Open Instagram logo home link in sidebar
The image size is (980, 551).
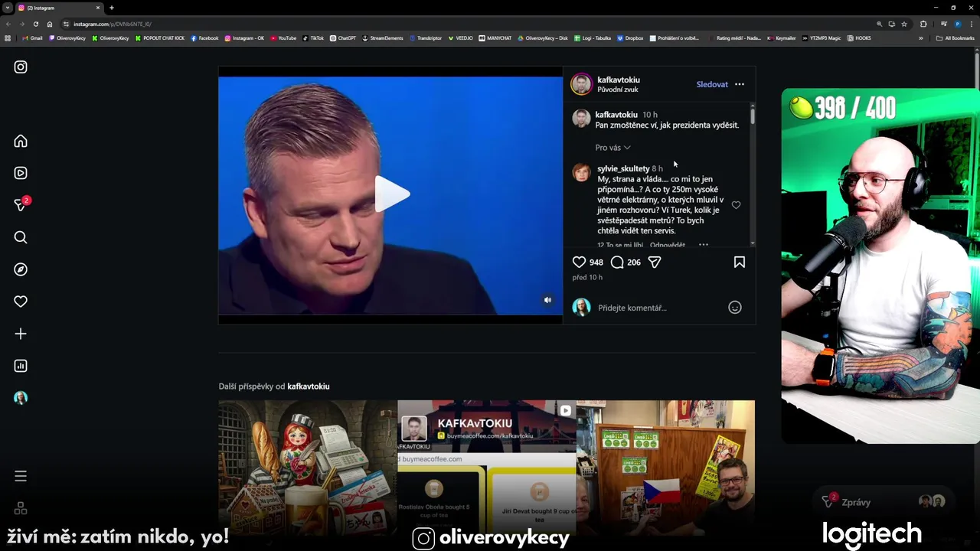pyautogui.click(x=21, y=67)
